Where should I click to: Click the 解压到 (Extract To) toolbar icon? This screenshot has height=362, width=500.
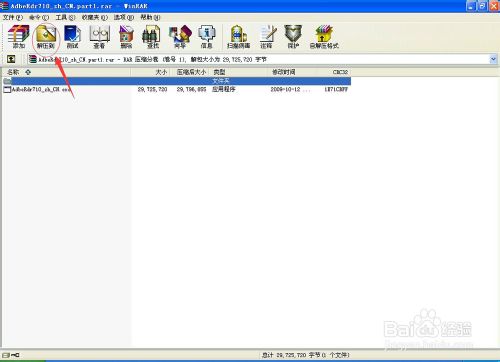coord(46,37)
